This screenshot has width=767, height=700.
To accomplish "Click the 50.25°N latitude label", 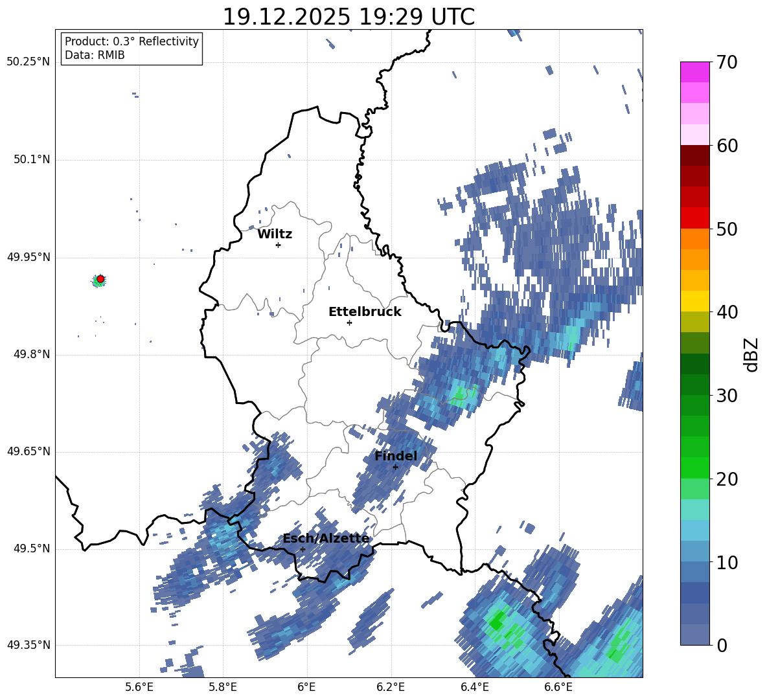I will 29,62.
